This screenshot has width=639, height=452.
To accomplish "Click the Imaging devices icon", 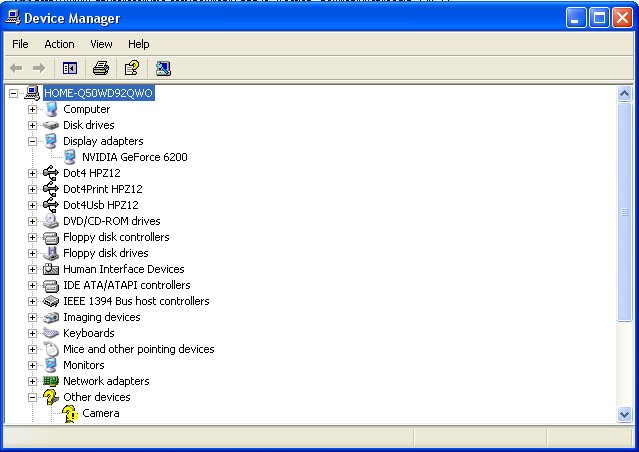I will (x=51, y=317).
